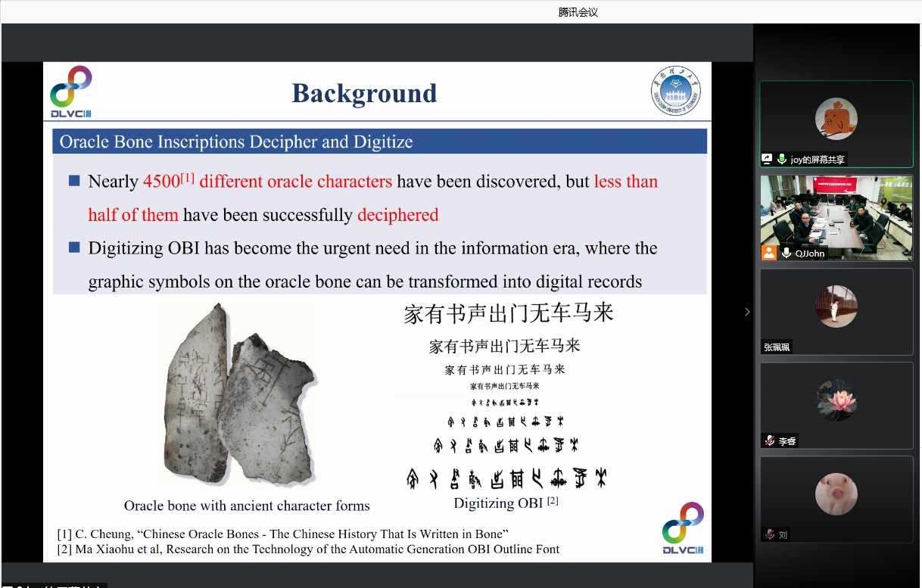Click the QJJohn name label
The height and width of the screenshot is (588, 922).
point(810,254)
